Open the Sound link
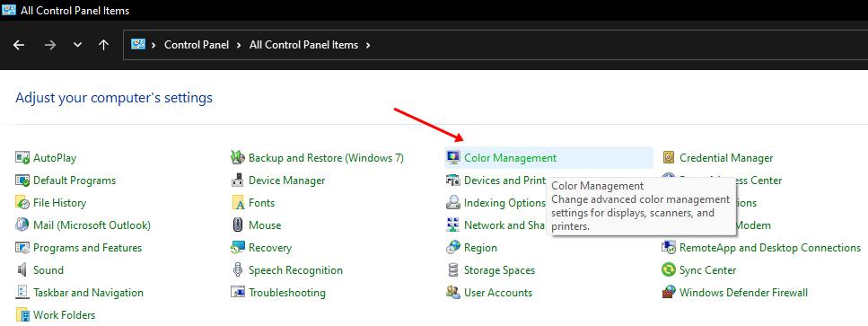The height and width of the screenshot is (326, 868). pyautogui.click(x=48, y=270)
